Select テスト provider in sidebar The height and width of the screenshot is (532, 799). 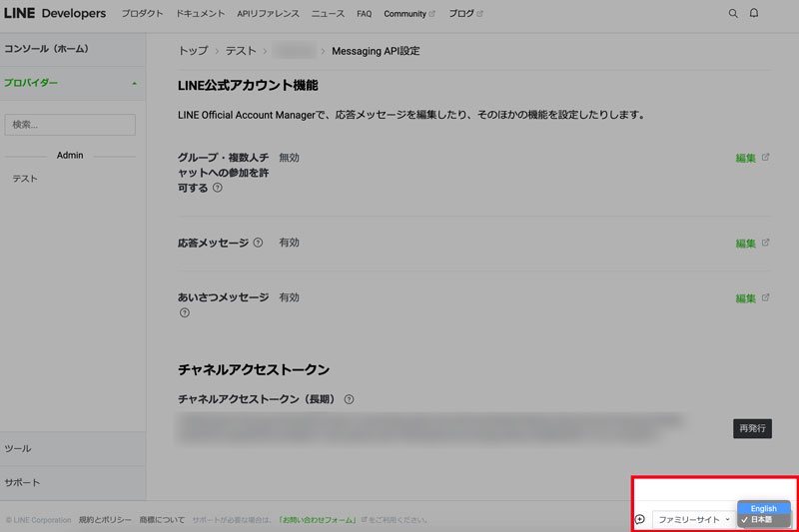point(25,179)
